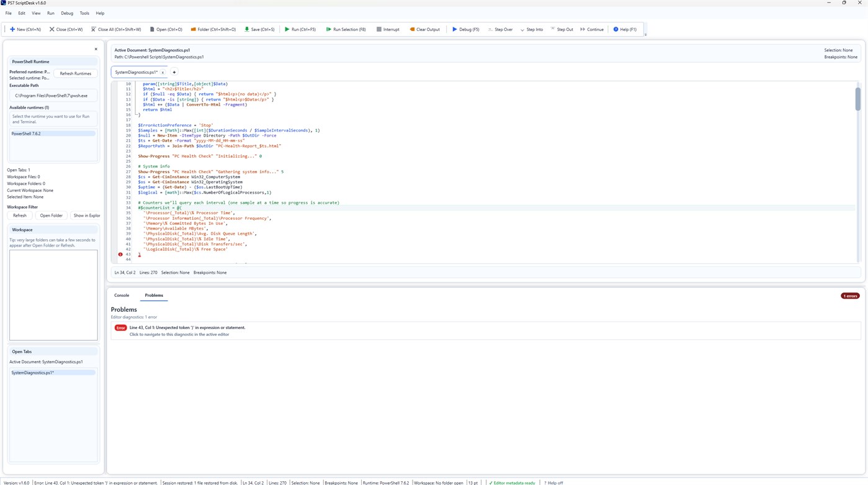Click line number 43 in the gutter
Viewport: 868px width, 485px height.
(128, 255)
